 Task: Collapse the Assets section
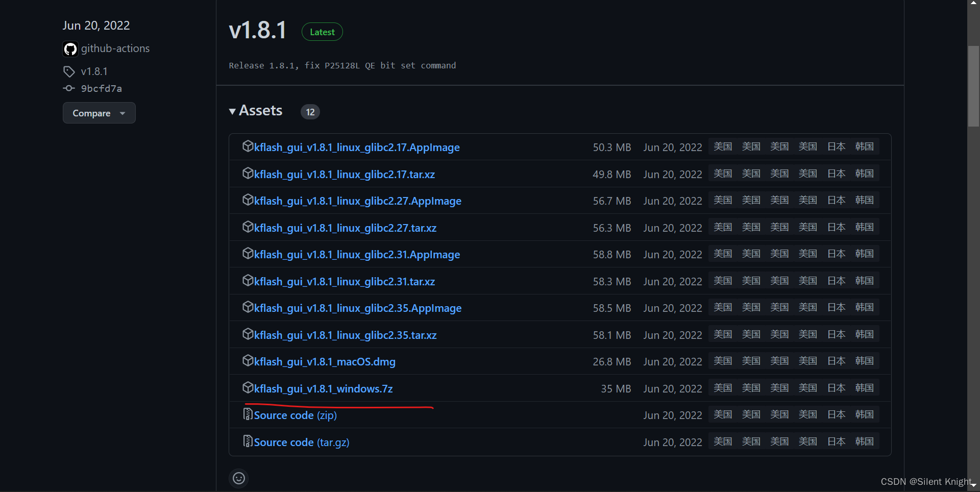(256, 111)
